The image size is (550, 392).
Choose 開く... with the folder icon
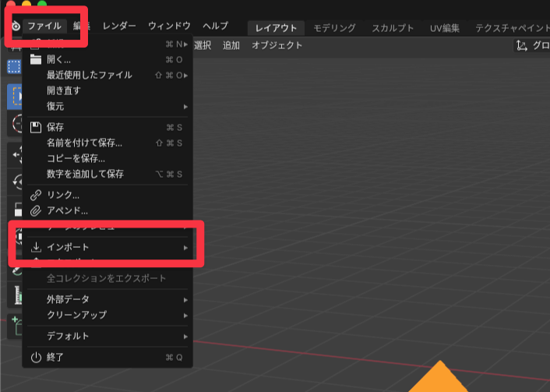(x=108, y=60)
